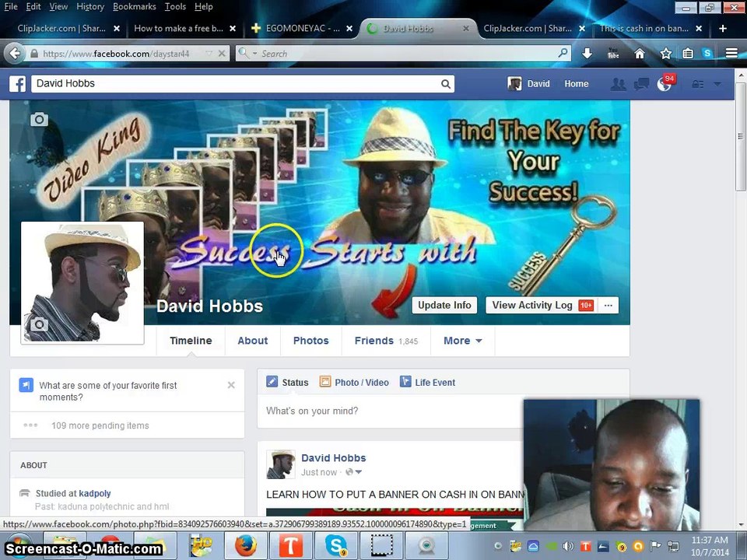The height and width of the screenshot is (560, 747).
Task: Open the bookmarks list icon in Firefox
Action: tap(687, 54)
